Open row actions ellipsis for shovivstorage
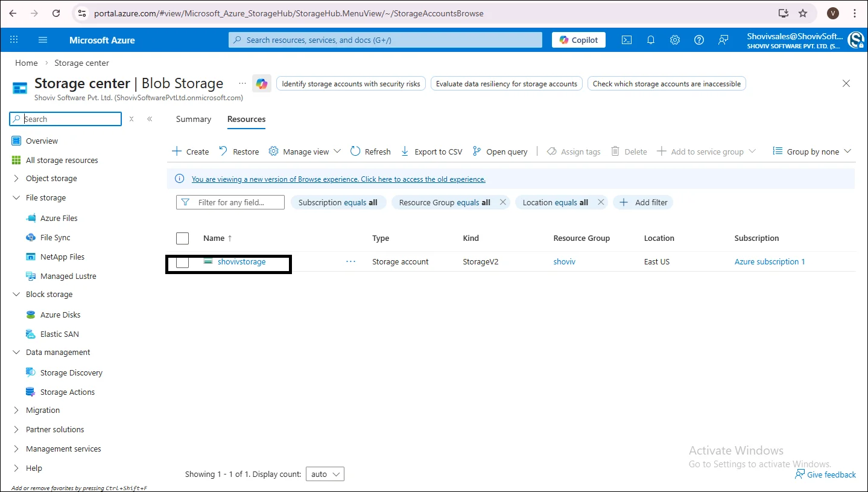The height and width of the screenshot is (492, 868). [x=350, y=261]
